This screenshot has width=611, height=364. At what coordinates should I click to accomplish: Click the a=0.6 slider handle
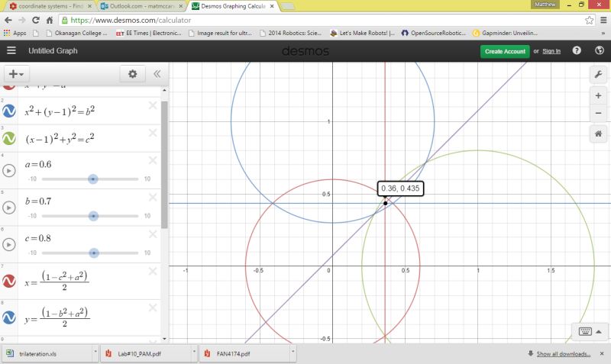pyautogui.click(x=92, y=179)
